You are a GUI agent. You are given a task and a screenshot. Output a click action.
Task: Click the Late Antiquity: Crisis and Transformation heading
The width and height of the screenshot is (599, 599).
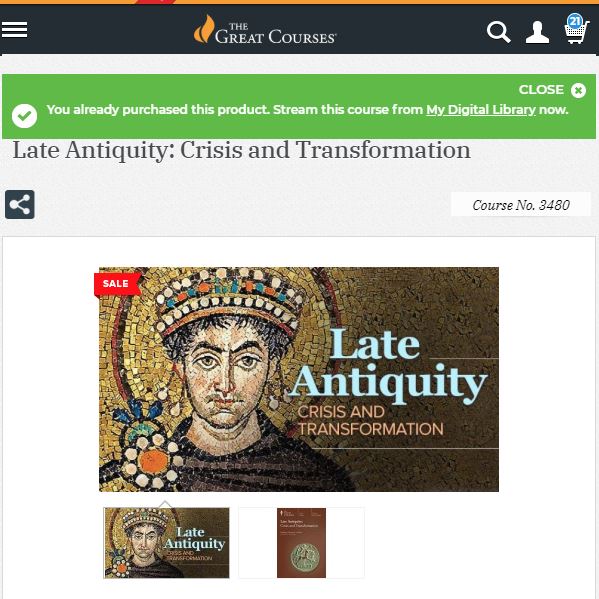pos(241,150)
